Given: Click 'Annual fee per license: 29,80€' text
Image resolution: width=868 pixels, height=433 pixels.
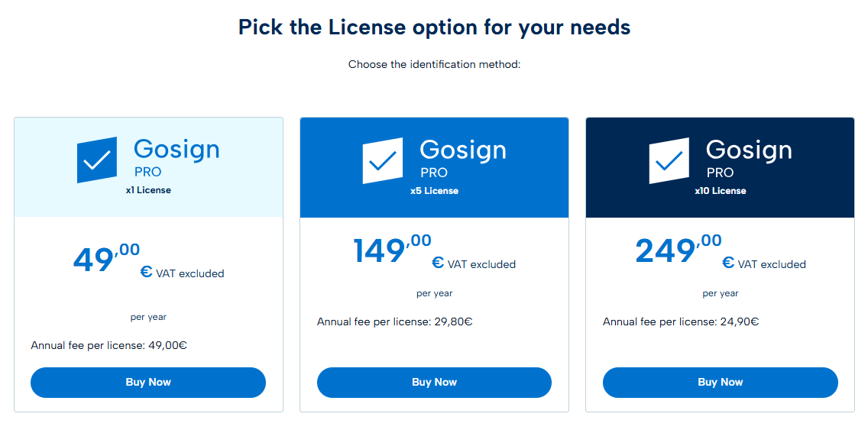Looking at the screenshot, I should click(x=395, y=322).
